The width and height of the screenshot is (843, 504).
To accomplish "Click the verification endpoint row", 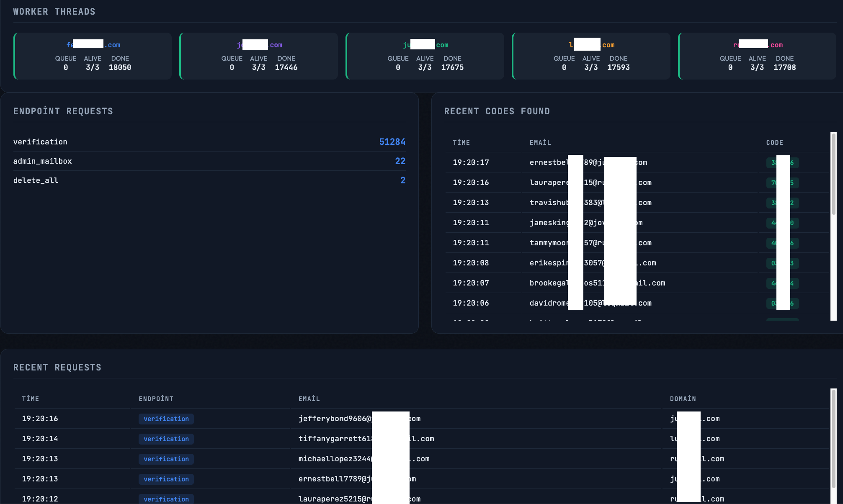I will pyautogui.click(x=40, y=142).
